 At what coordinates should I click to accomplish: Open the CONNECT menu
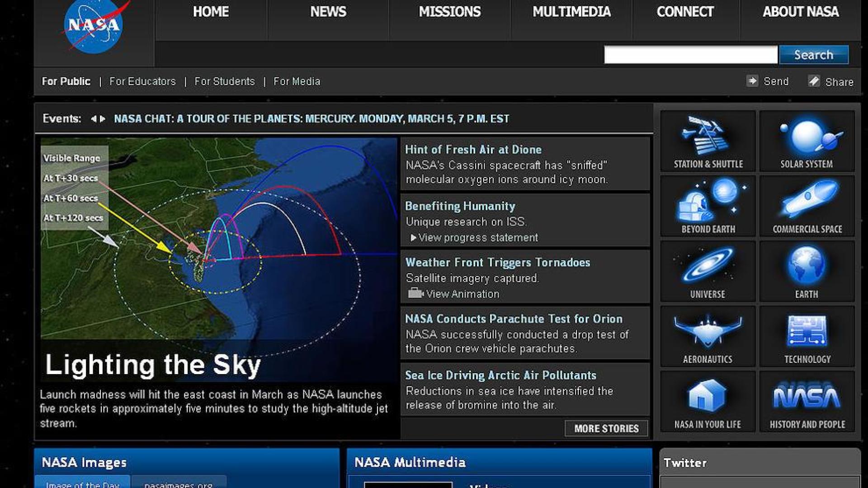pos(685,12)
